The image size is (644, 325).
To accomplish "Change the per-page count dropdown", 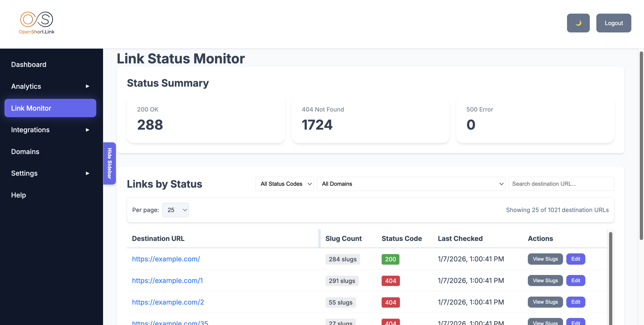I will click(x=175, y=210).
